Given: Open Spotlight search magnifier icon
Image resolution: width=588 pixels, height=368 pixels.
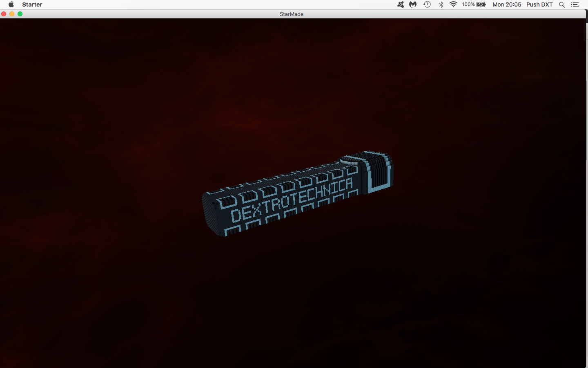Looking at the screenshot, I should click(x=562, y=4).
